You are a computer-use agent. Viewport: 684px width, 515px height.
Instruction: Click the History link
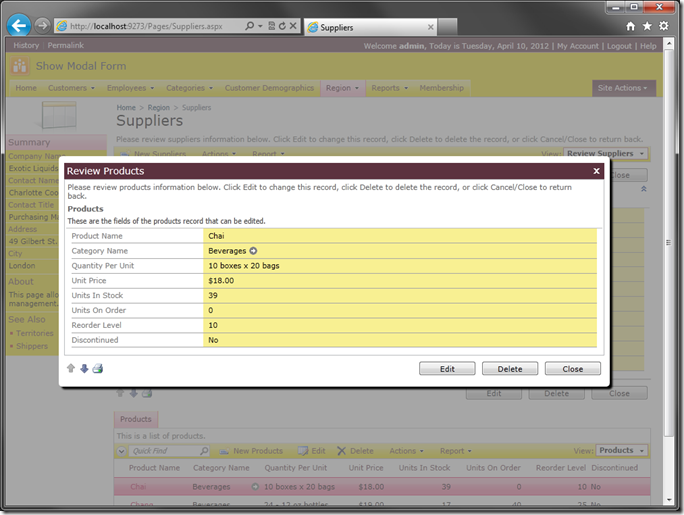click(26, 45)
